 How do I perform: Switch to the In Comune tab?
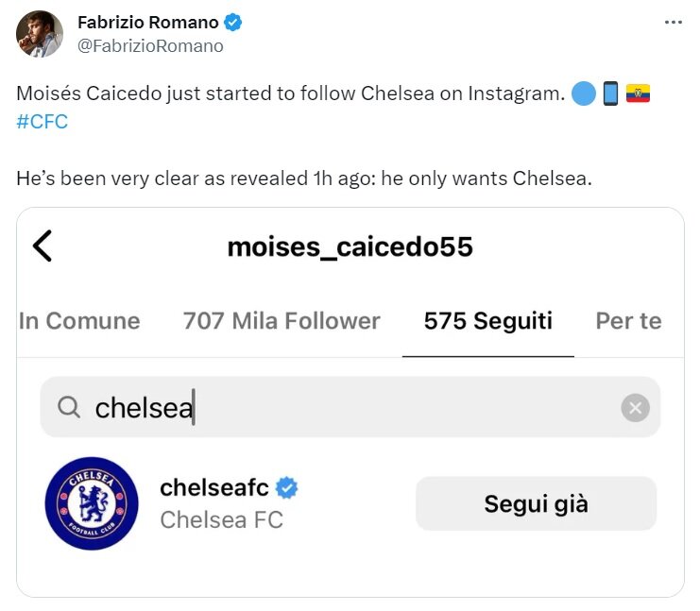79,321
